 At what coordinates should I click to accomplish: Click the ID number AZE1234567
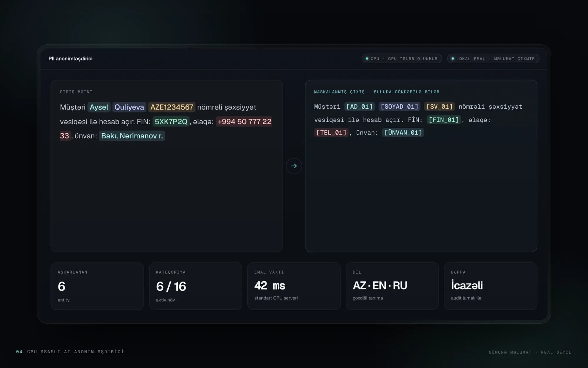pyautogui.click(x=172, y=107)
